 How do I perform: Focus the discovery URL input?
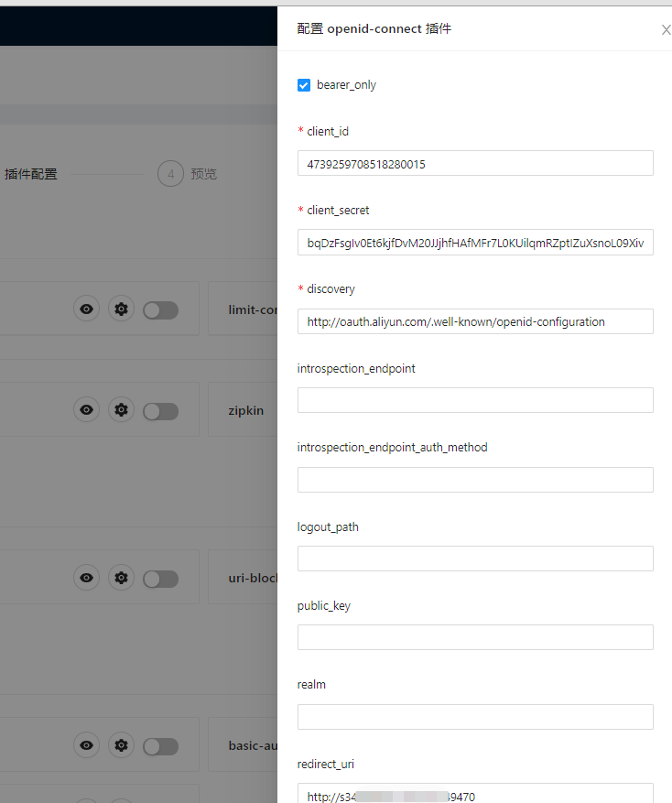[474, 321]
